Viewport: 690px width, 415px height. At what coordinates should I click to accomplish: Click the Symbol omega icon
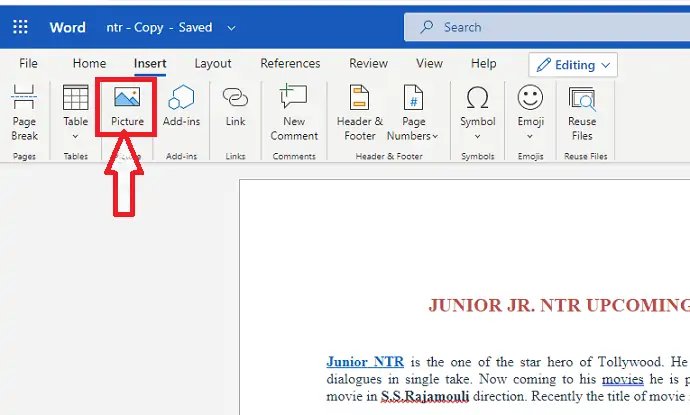click(x=477, y=97)
